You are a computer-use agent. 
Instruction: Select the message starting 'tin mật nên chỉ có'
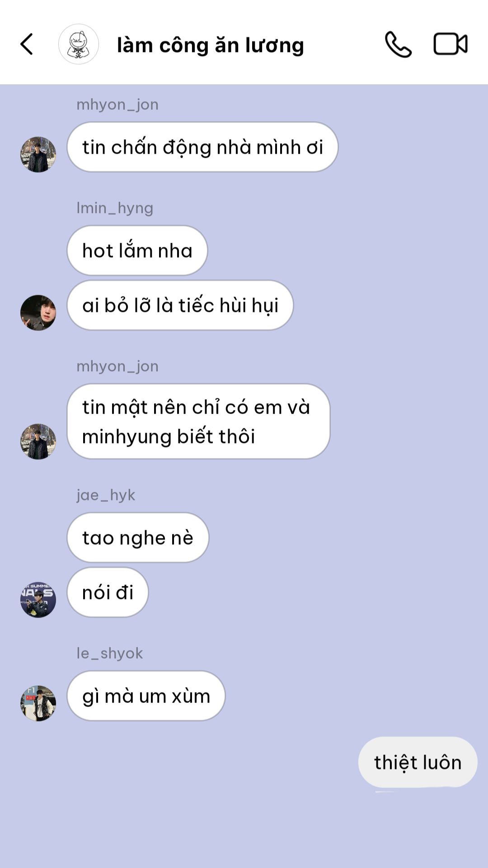point(198,421)
